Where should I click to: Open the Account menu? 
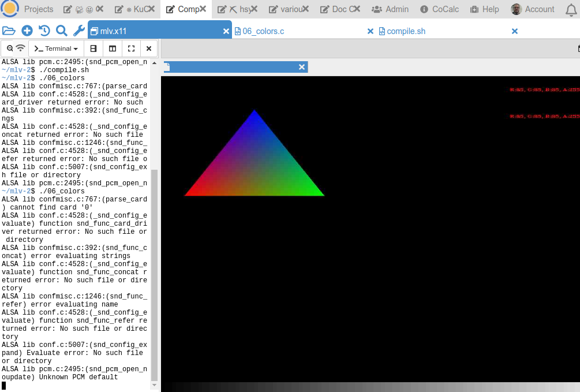tap(533, 10)
